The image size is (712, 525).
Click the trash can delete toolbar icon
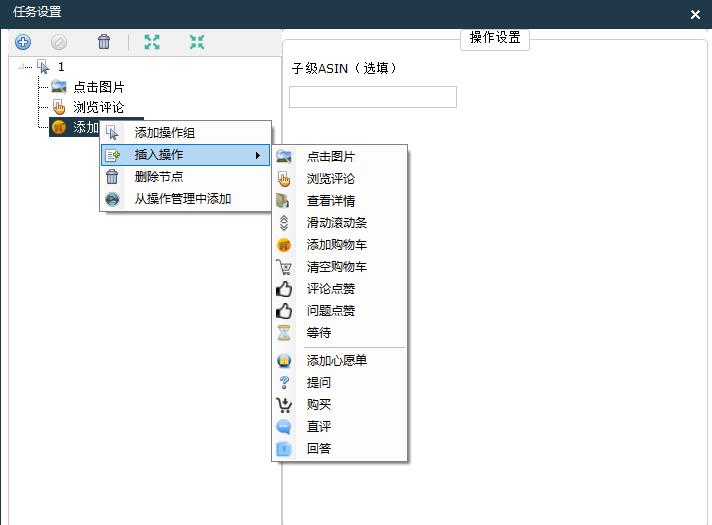pyautogui.click(x=104, y=42)
